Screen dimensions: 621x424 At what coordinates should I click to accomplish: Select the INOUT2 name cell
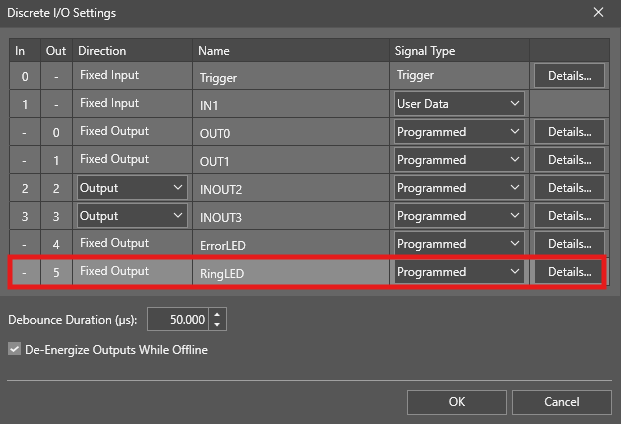click(291, 188)
